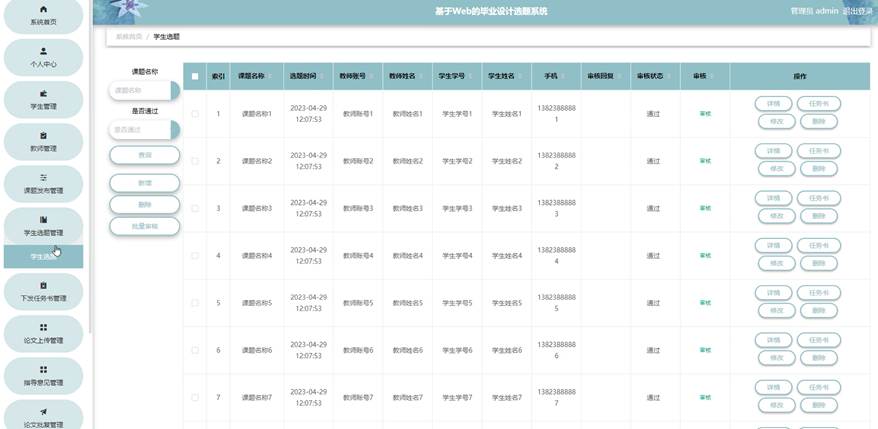Select the 学生选题 submenu item
The image size is (878, 429).
click(x=44, y=257)
